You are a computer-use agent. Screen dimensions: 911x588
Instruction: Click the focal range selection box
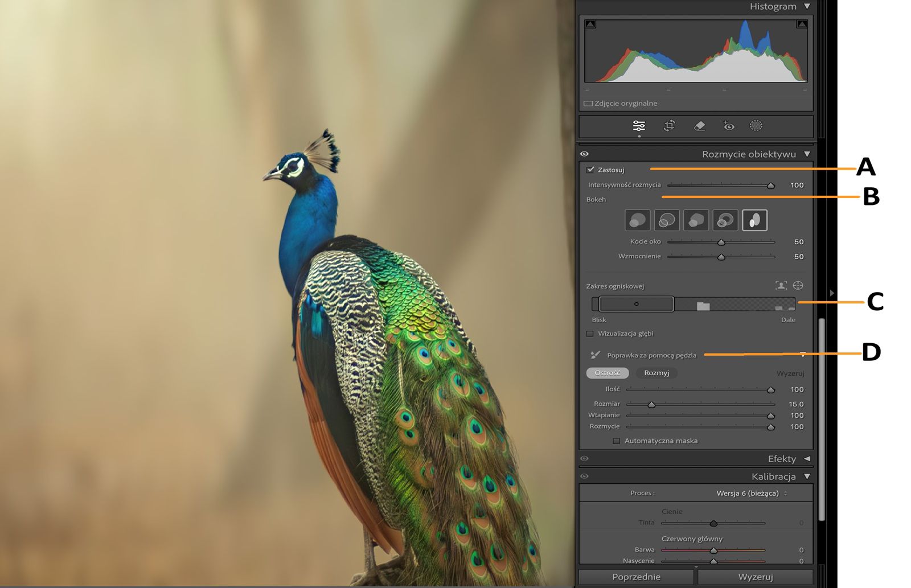(x=637, y=304)
